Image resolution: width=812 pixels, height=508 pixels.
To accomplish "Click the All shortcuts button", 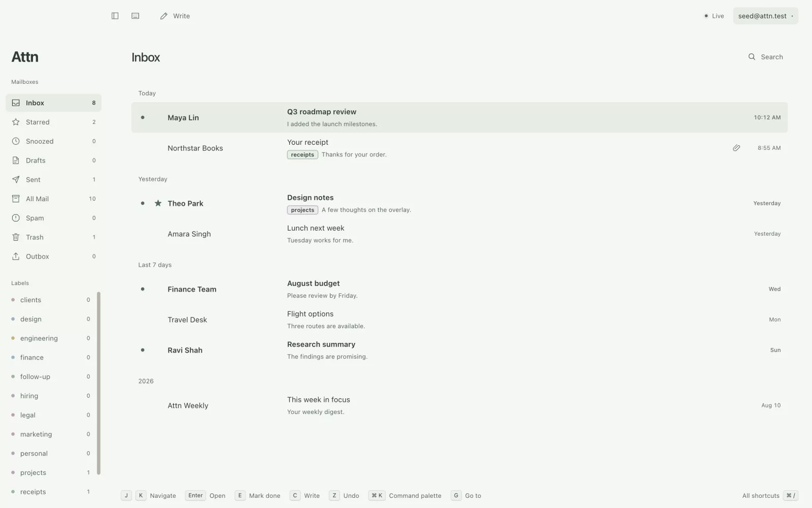I will point(770,496).
